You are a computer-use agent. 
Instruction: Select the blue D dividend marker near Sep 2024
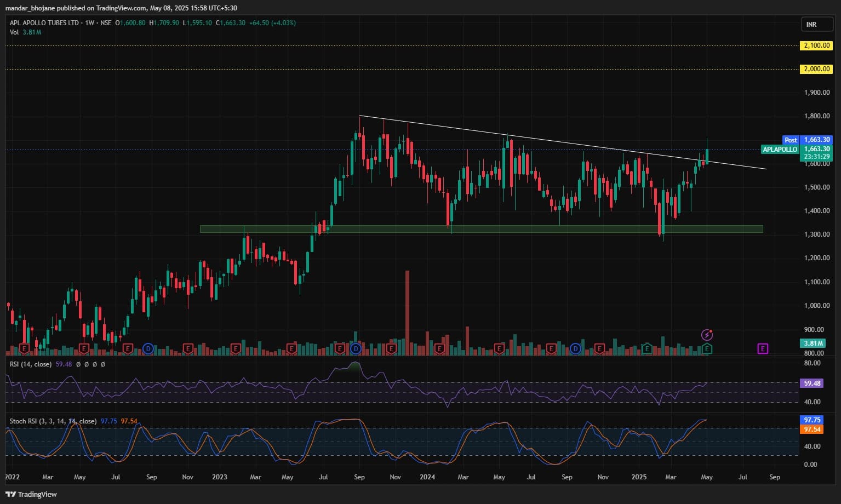(575, 348)
